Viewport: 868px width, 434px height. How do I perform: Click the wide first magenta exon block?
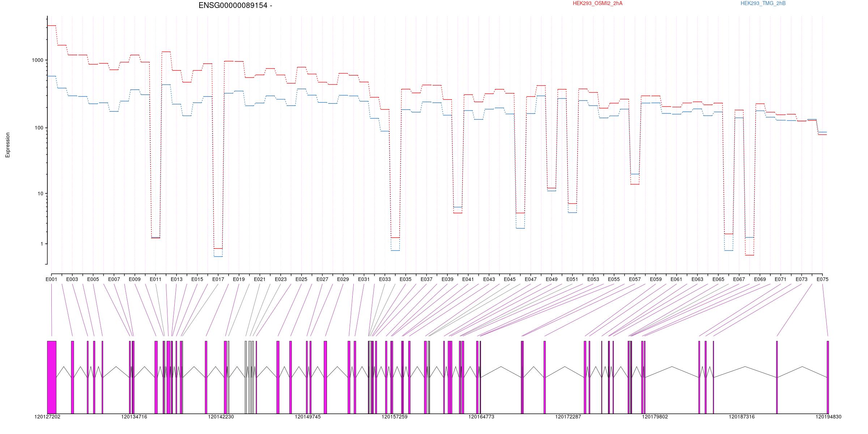[x=52, y=377]
